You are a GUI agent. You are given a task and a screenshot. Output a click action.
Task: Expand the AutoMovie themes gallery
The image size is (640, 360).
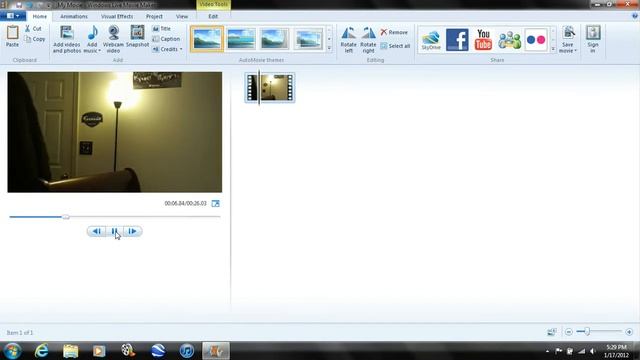pyautogui.click(x=329, y=48)
